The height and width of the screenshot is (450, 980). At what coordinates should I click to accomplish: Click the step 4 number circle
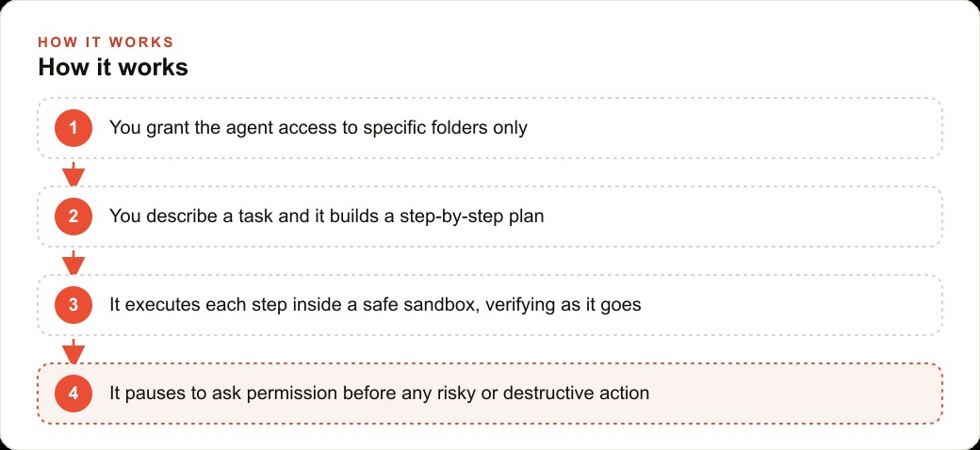(73, 394)
